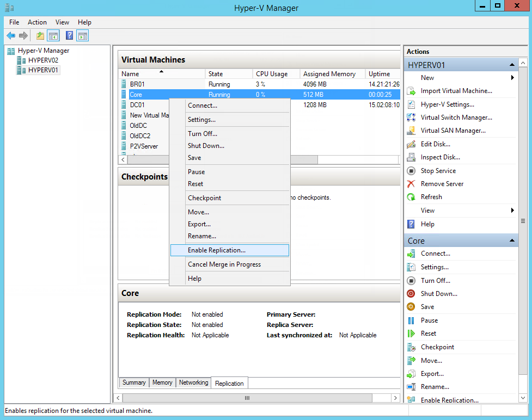Choose Export in the context menu
This screenshot has height=420, width=532.
pyautogui.click(x=230, y=224)
